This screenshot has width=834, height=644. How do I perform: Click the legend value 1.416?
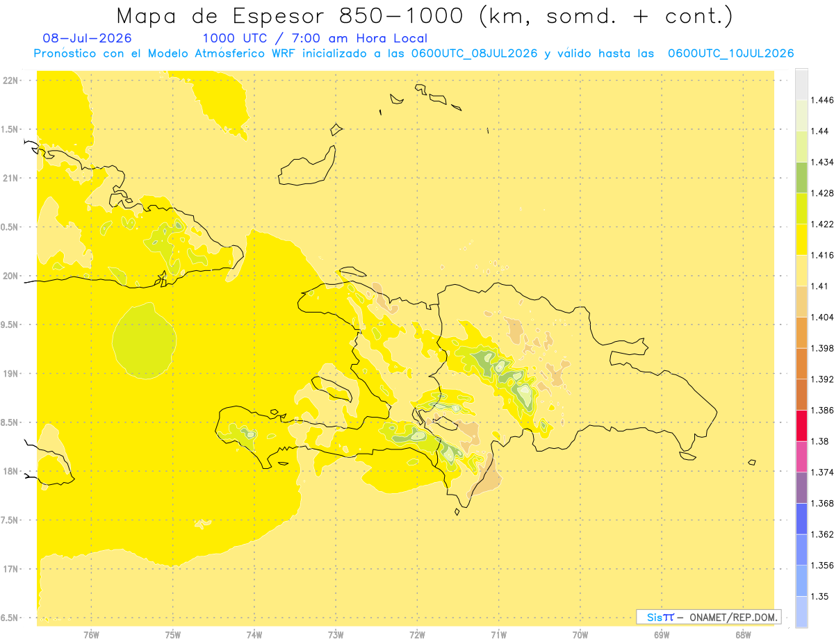pyautogui.click(x=823, y=255)
